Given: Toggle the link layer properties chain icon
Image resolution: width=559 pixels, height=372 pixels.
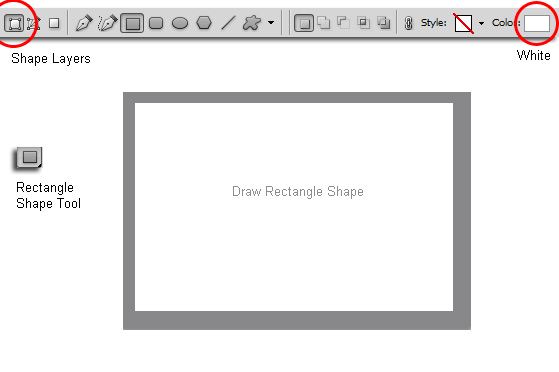Looking at the screenshot, I should pyautogui.click(x=409, y=23).
